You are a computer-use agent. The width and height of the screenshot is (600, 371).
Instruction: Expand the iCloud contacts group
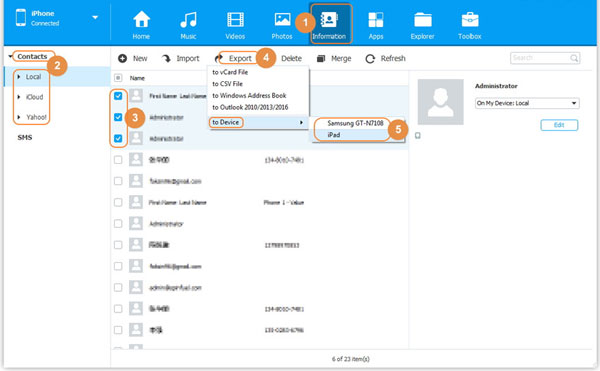coord(18,97)
